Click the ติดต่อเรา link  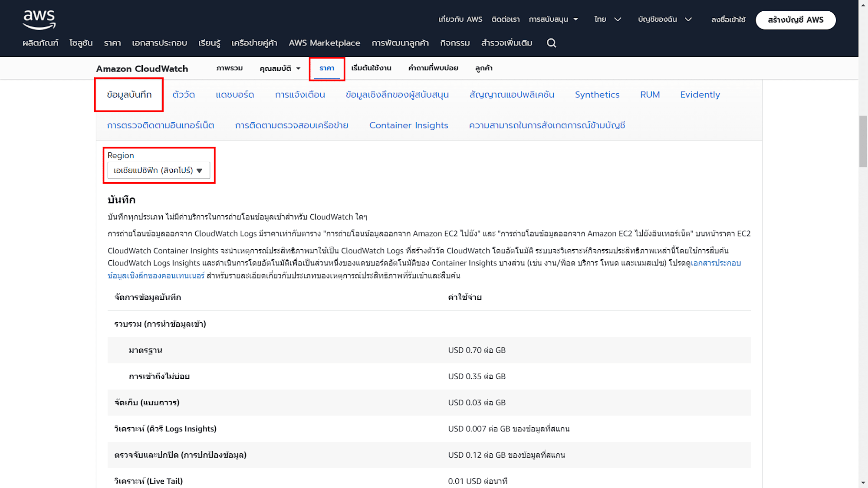(505, 20)
